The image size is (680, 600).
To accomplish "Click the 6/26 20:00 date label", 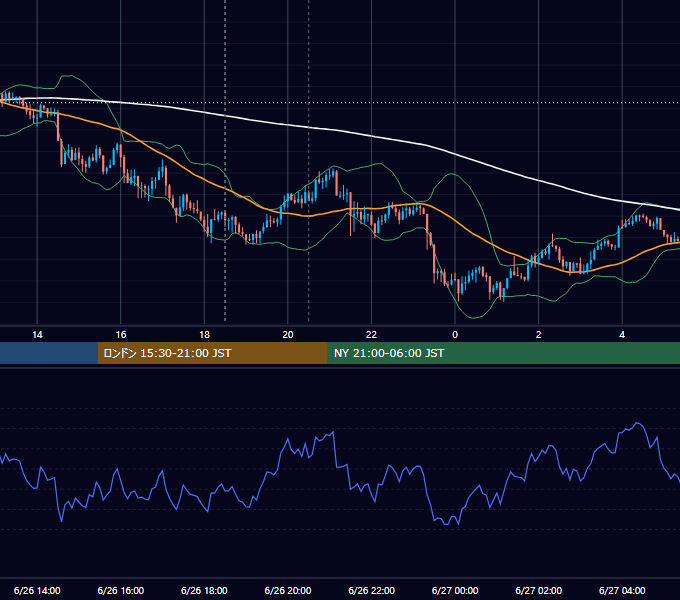I will [x=288, y=590].
